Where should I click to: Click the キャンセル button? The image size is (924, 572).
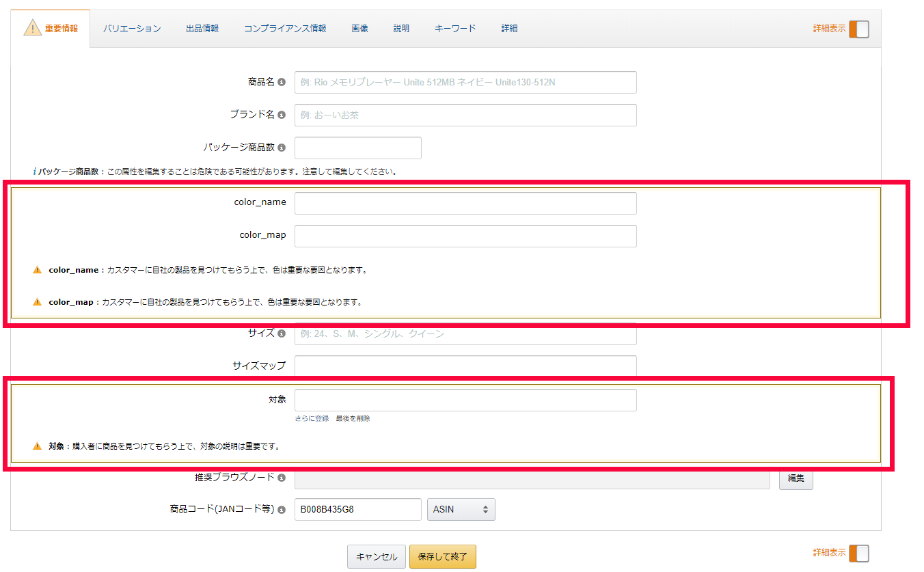[377, 557]
